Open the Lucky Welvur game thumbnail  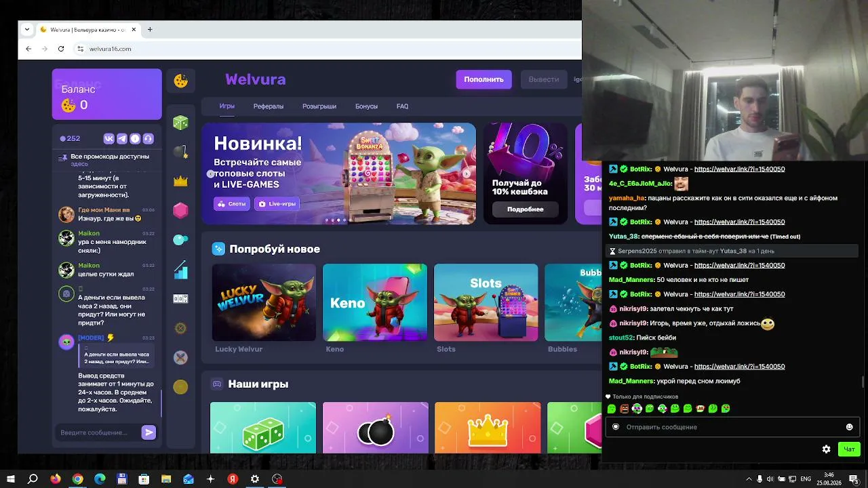coord(264,302)
